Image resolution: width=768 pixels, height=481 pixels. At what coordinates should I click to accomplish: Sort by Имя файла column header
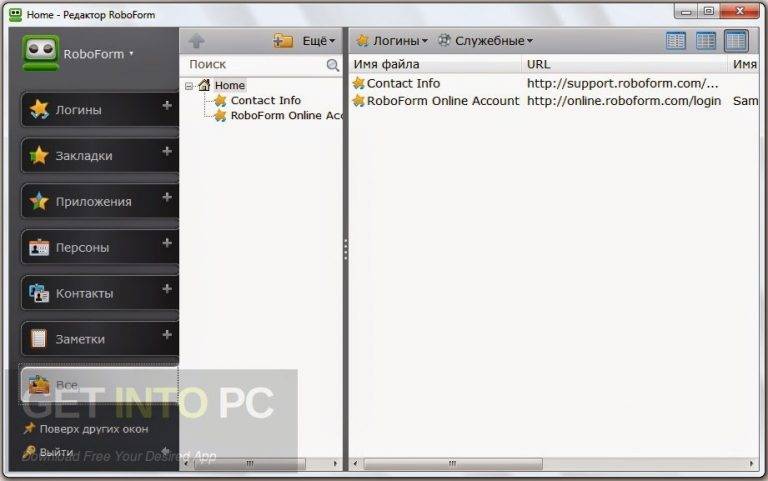coord(435,64)
